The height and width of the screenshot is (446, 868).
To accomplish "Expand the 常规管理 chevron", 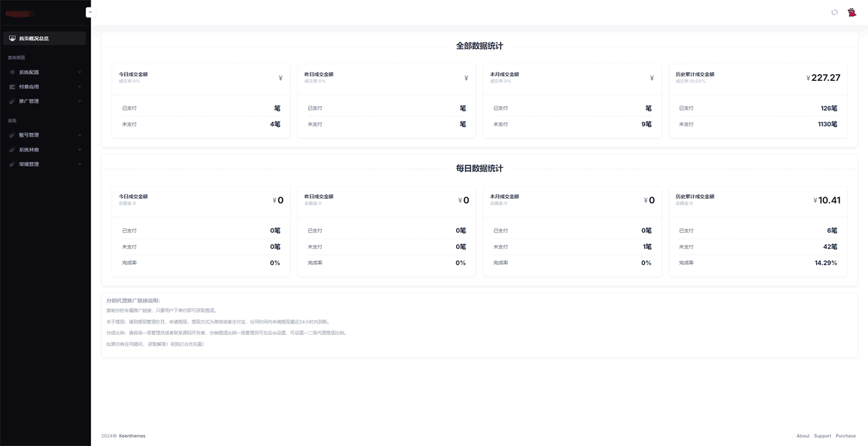I will [x=80, y=164].
